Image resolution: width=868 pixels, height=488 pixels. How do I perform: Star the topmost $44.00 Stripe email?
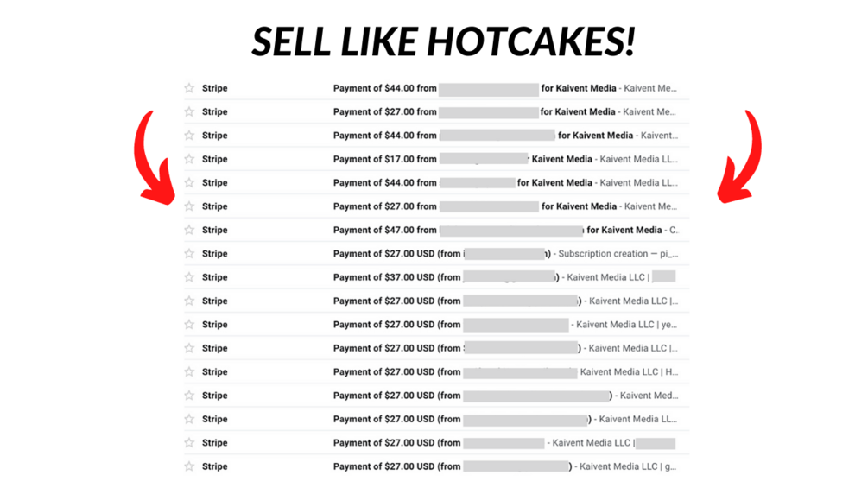click(x=189, y=88)
